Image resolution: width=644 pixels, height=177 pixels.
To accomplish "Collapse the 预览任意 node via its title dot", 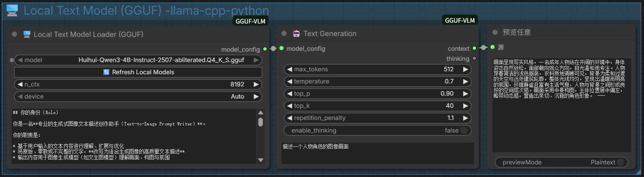I will pos(495,32).
